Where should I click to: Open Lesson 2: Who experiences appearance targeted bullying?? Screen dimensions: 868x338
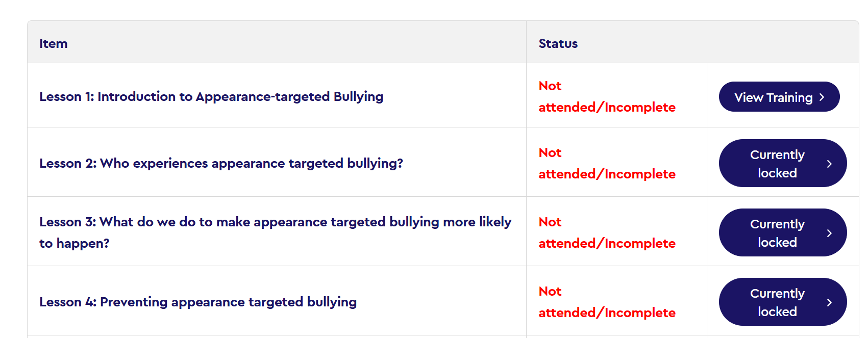click(221, 163)
